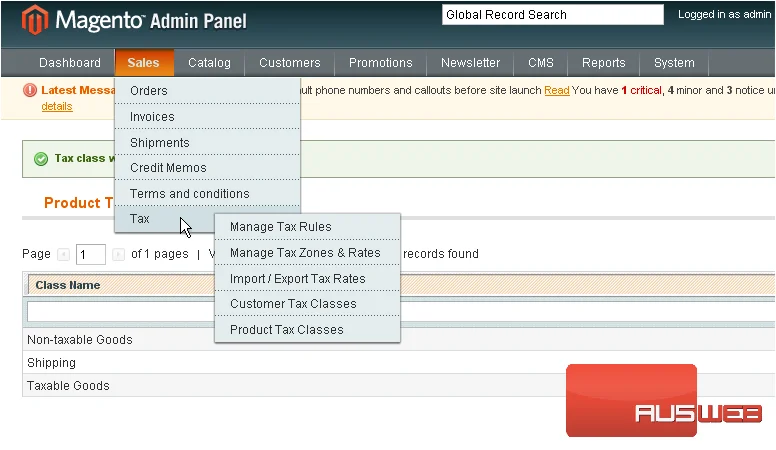Select Shipments in Sales dropdown

[x=207, y=143]
